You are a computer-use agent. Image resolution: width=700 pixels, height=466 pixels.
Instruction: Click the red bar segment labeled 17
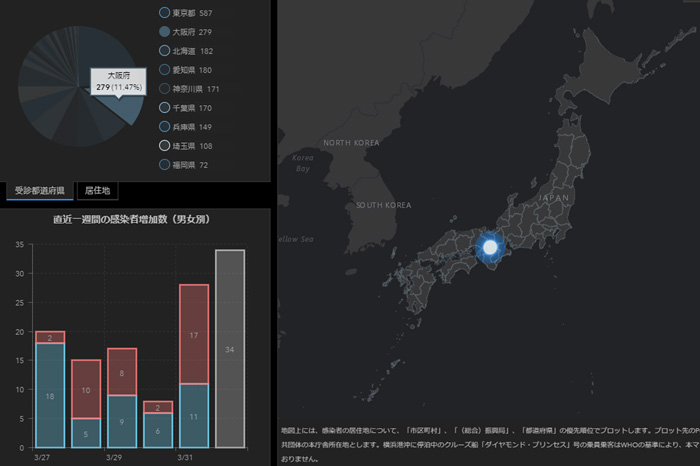point(194,334)
